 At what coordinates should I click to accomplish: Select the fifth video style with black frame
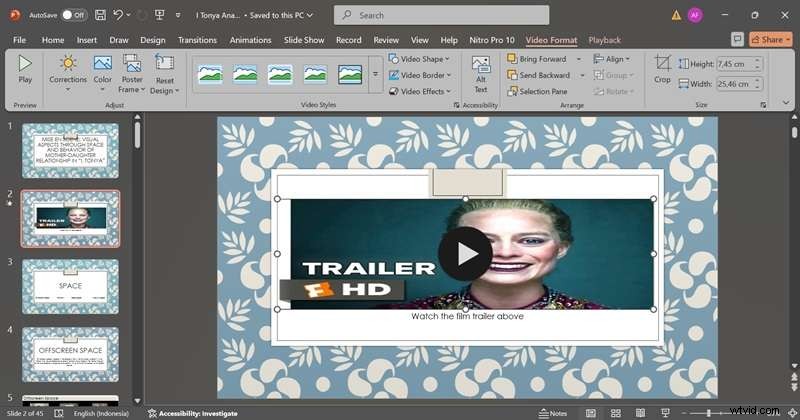(350, 75)
